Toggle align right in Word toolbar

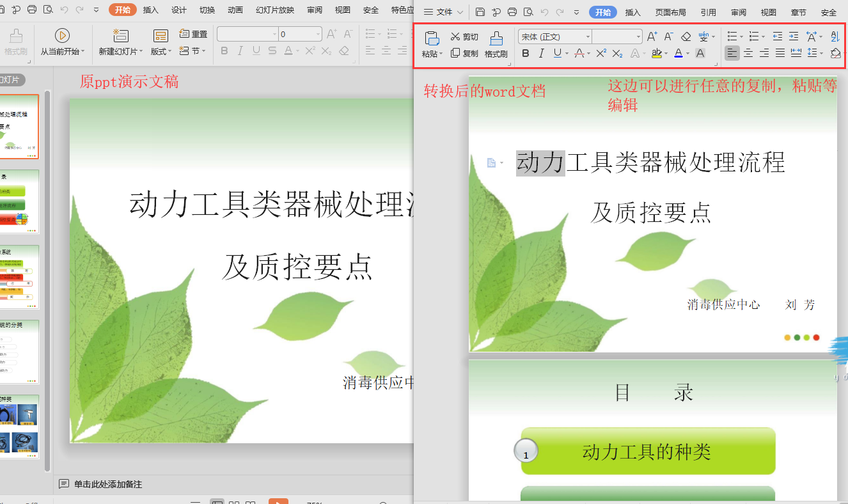(x=764, y=54)
